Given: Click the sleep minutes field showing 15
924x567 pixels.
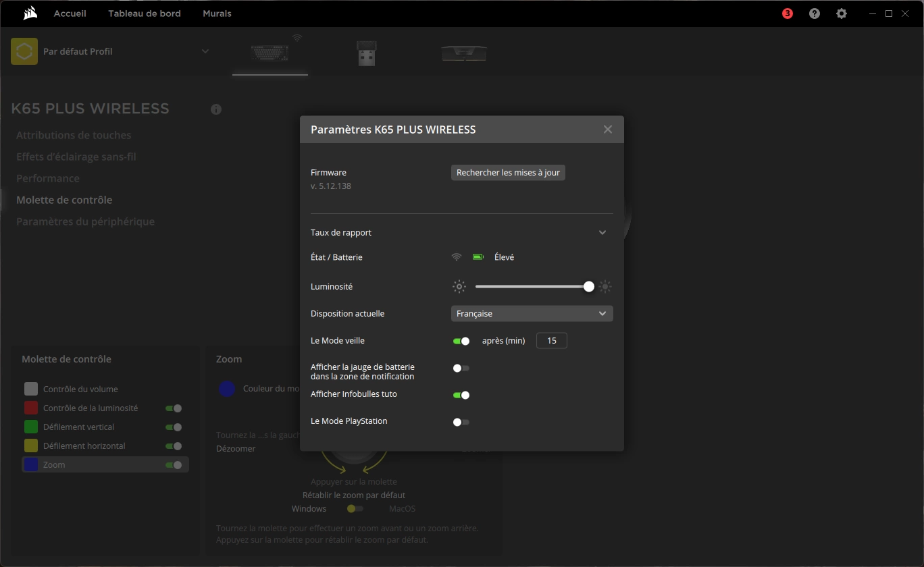Looking at the screenshot, I should point(552,341).
